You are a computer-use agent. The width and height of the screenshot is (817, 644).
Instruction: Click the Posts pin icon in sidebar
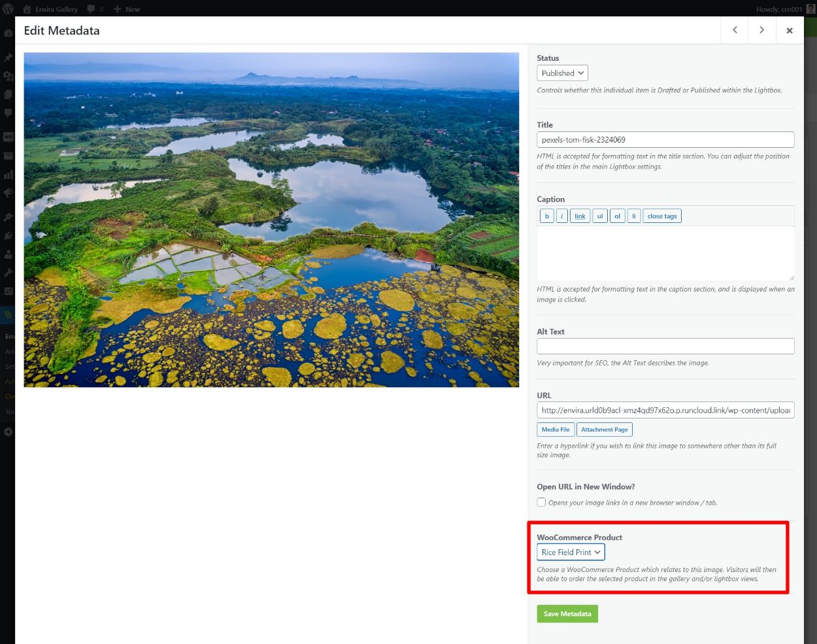coord(8,58)
